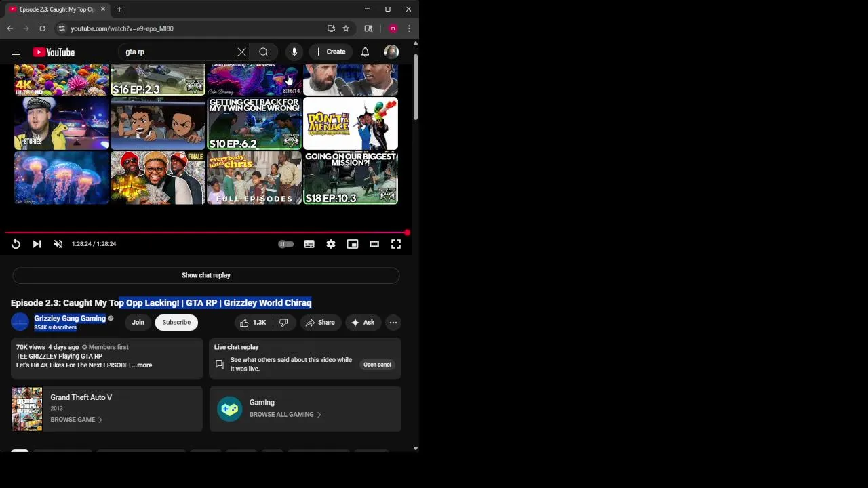
Task: Open more actions three-dot menu
Action: point(393,323)
